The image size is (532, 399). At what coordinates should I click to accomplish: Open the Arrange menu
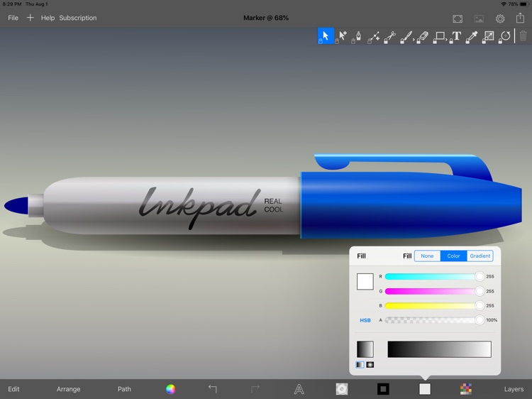tap(69, 389)
